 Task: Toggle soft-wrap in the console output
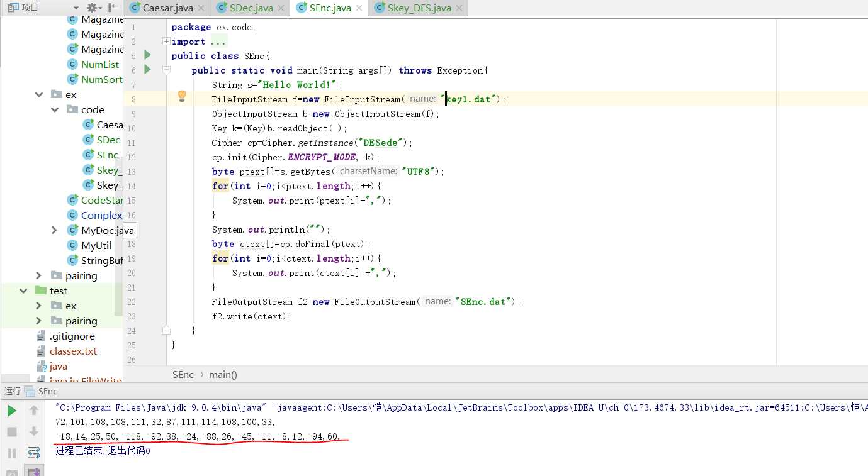tap(34, 453)
